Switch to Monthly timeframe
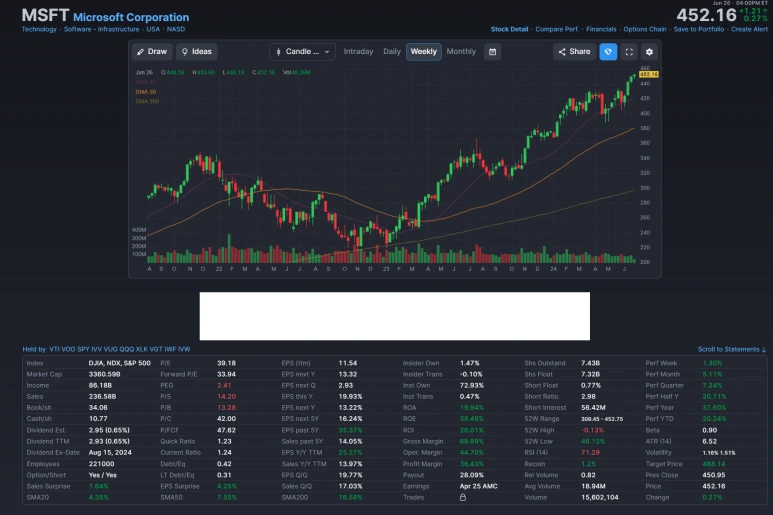The image size is (773, 515). tap(461, 52)
